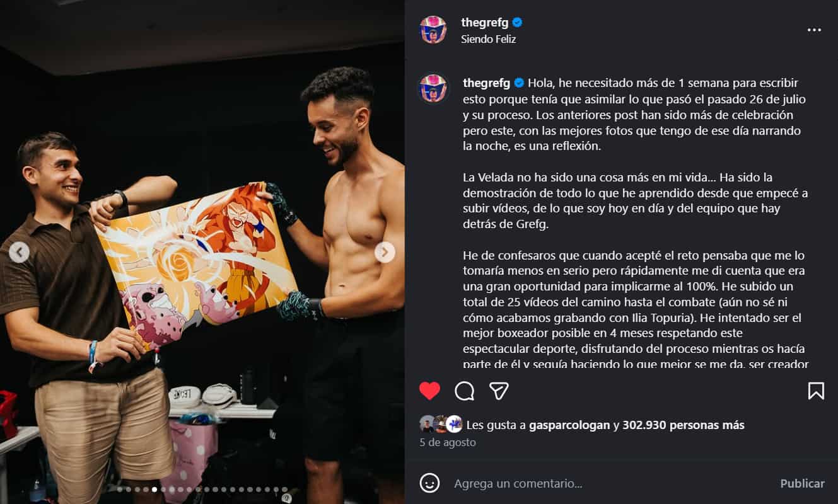
Task: Open the three-dot more options menu
Action: 815,30
